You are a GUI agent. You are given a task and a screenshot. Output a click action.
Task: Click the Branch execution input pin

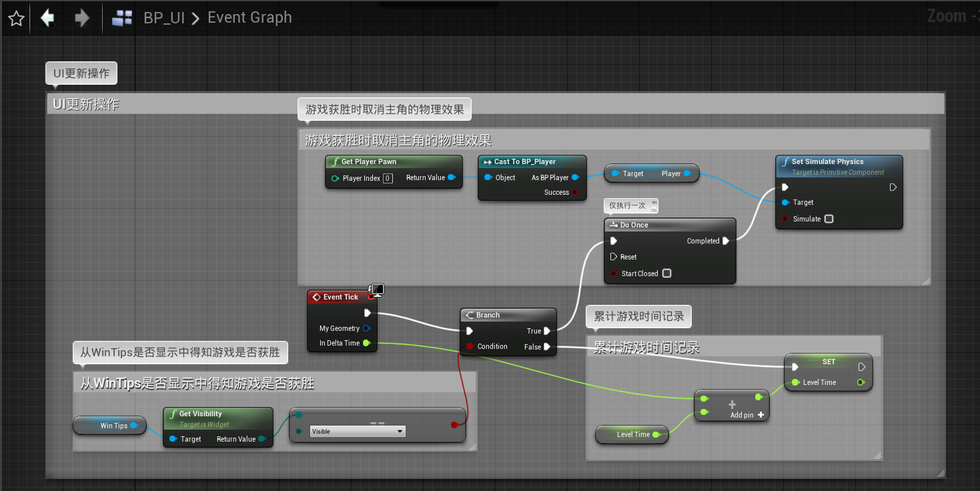(x=470, y=331)
